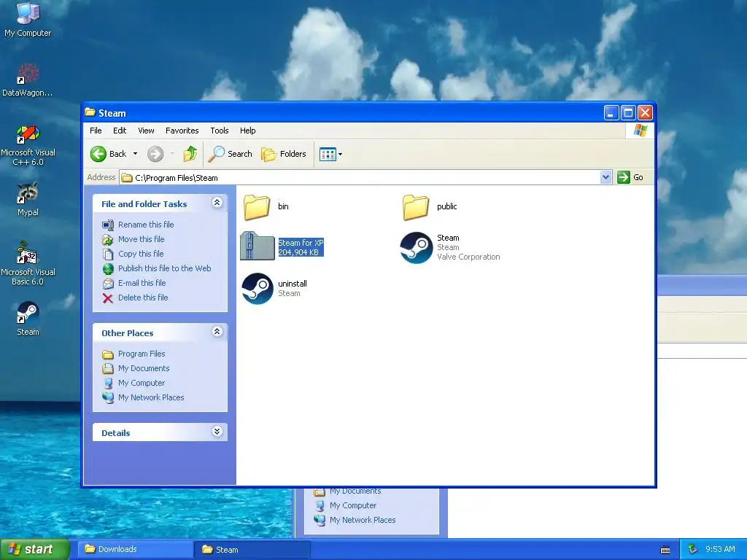This screenshot has height=560, width=747.
Task: Open the View menu
Action: coord(146,131)
